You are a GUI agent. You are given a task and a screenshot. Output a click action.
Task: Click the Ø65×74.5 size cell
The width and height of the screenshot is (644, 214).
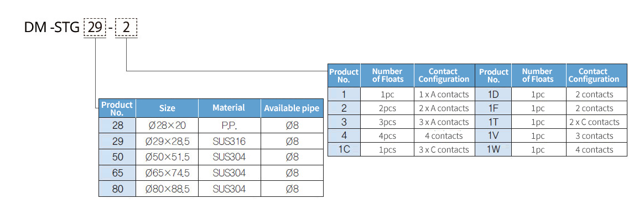[167, 173]
